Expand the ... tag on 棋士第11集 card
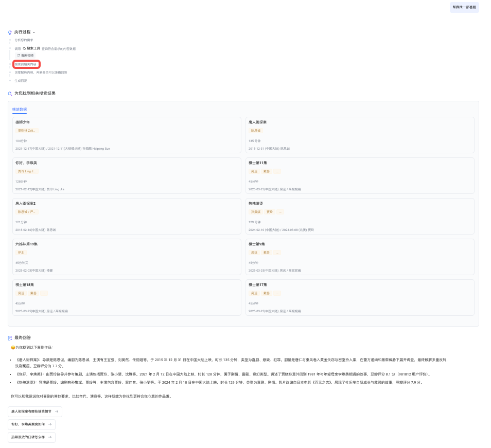491x448 pixels. pyautogui.click(x=277, y=171)
